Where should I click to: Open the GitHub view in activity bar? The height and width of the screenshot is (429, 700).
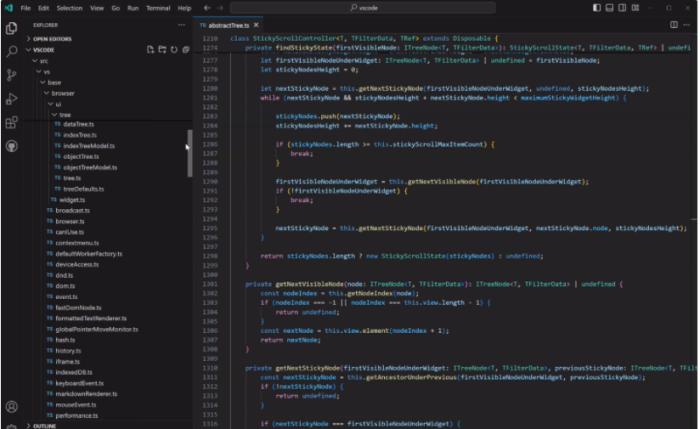click(11, 146)
